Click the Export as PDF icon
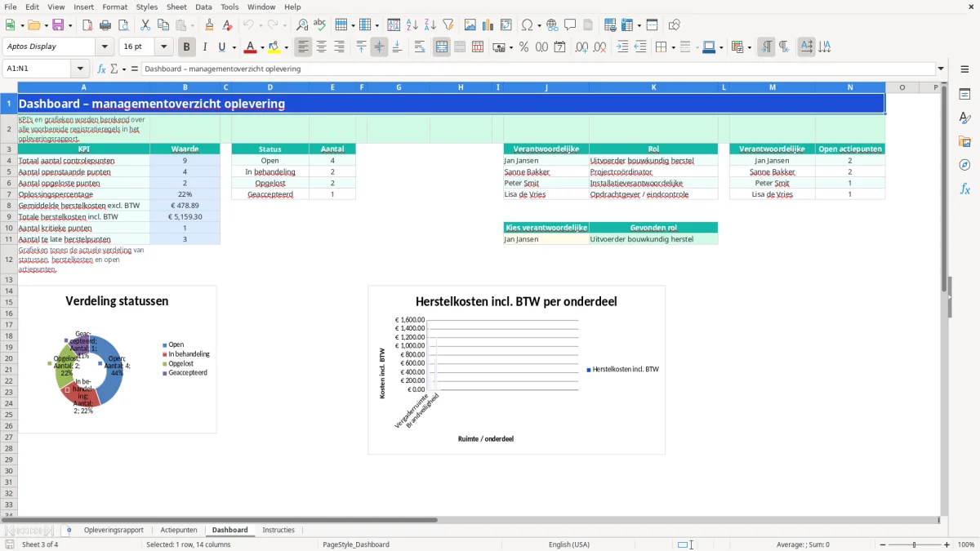 87,25
